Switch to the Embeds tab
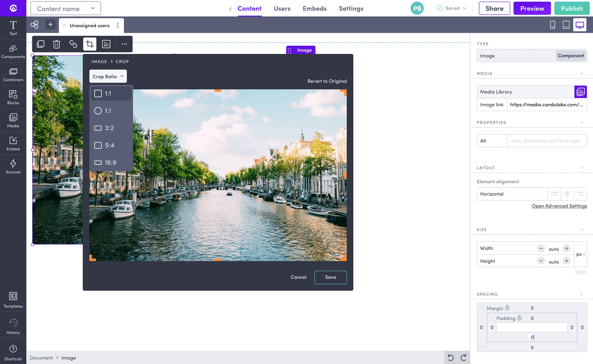This screenshot has height=364, width=593. (x=315, y=8)
